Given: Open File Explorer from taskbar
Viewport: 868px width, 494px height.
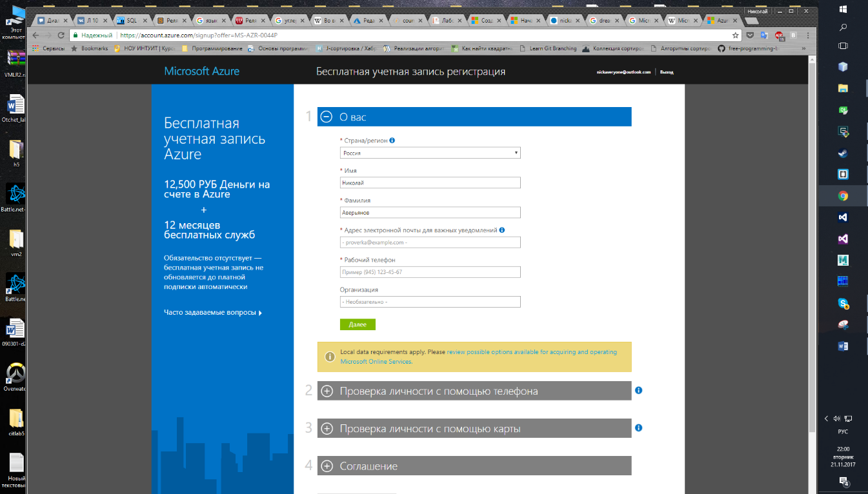Looking at the screenshot, I should (843, 88).
